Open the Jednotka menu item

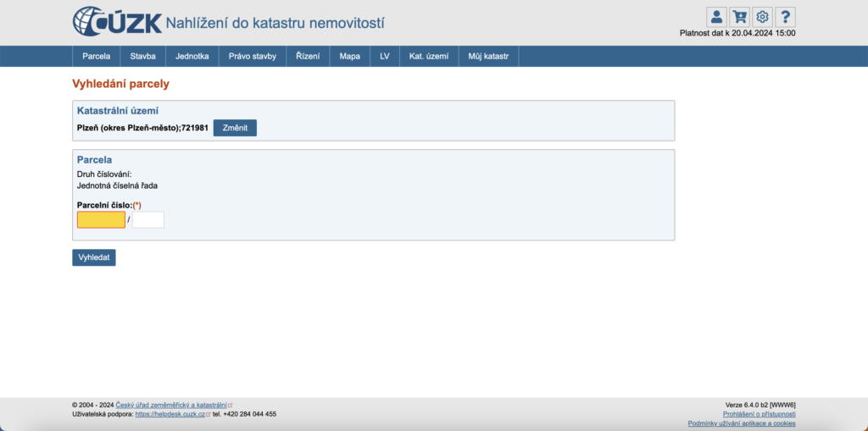coord(192,56)
